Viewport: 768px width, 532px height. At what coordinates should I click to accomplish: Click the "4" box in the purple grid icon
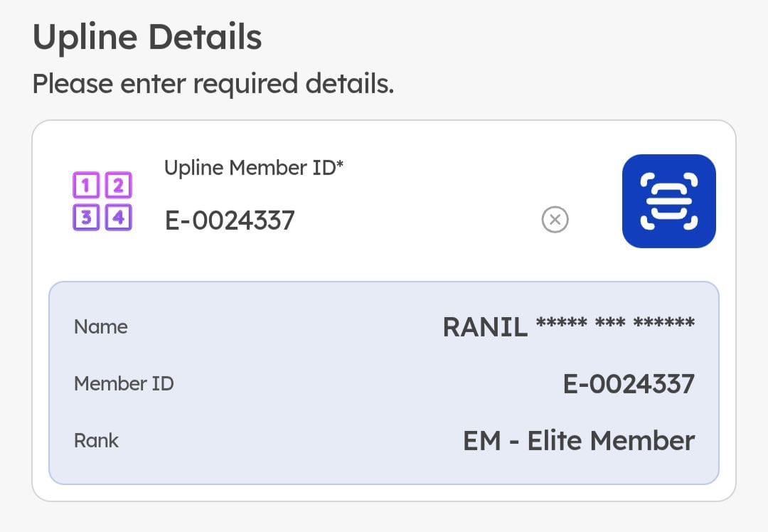(118, 217)
